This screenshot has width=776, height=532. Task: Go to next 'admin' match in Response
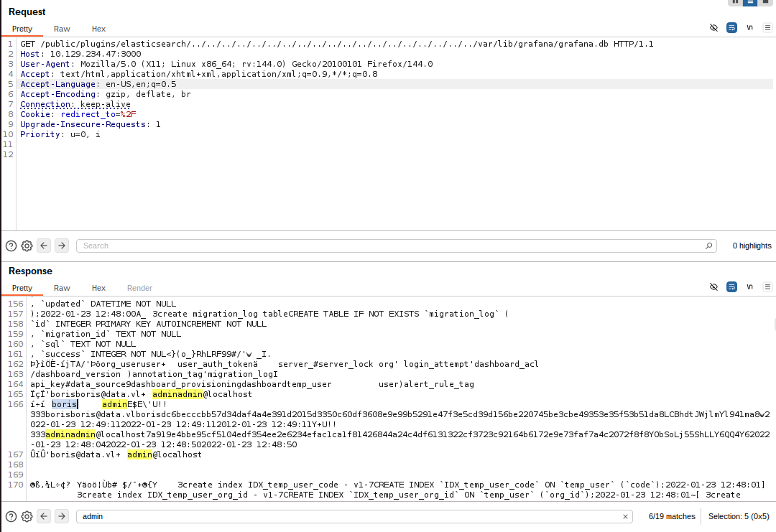[61, 516]
